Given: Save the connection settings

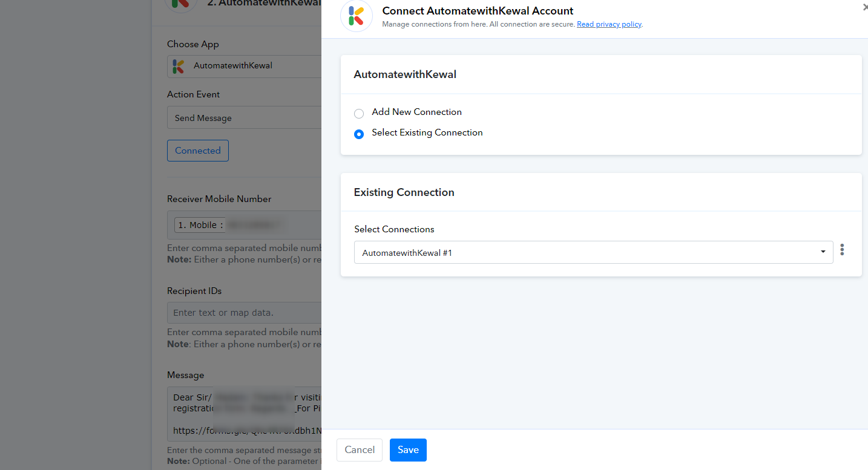Looking at the screenshot, I should 408,450.
